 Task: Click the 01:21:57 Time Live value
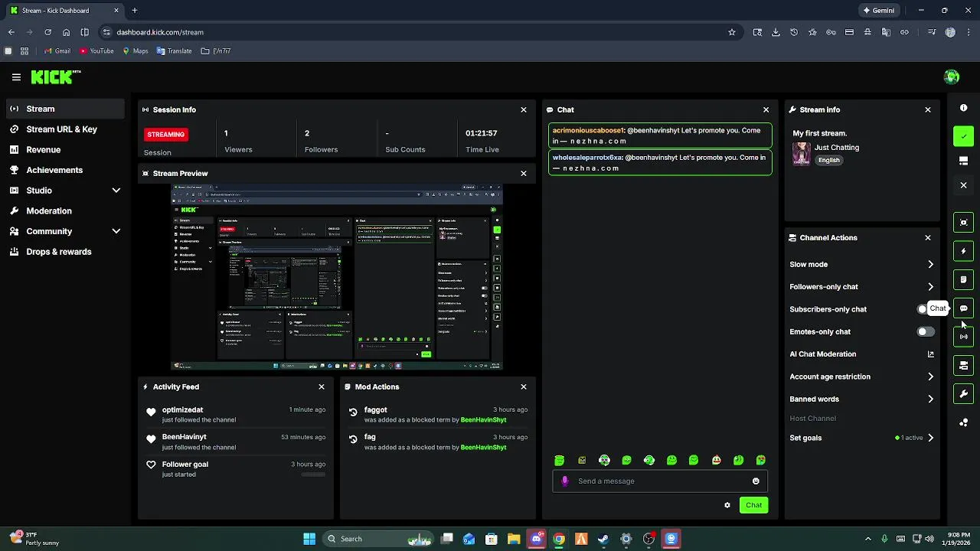482,133
